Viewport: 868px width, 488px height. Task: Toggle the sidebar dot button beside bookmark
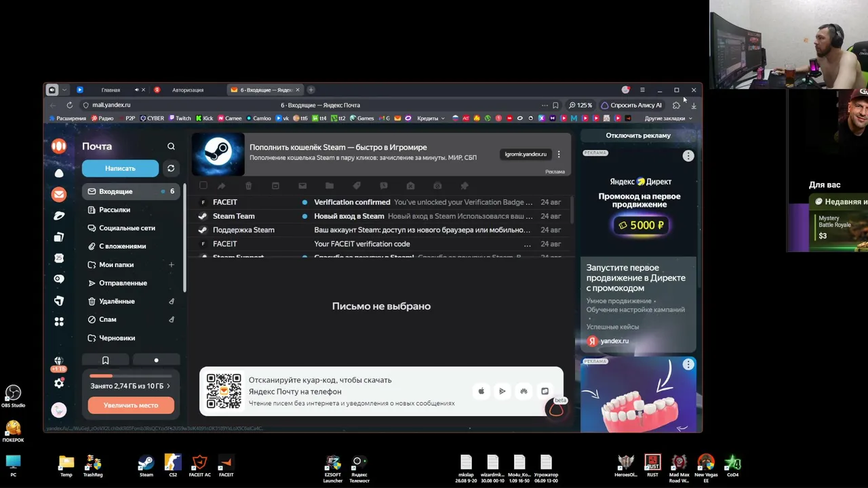(x=156, y=361)
